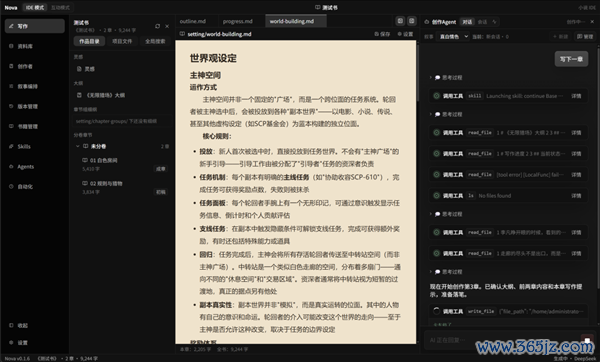Open 详情 for the ls No files found call

[x=576, y=196]
